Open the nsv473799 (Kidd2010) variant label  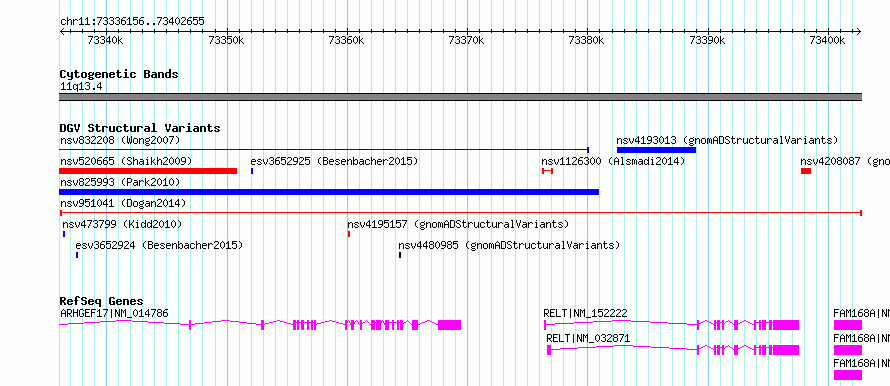[122, 224]
